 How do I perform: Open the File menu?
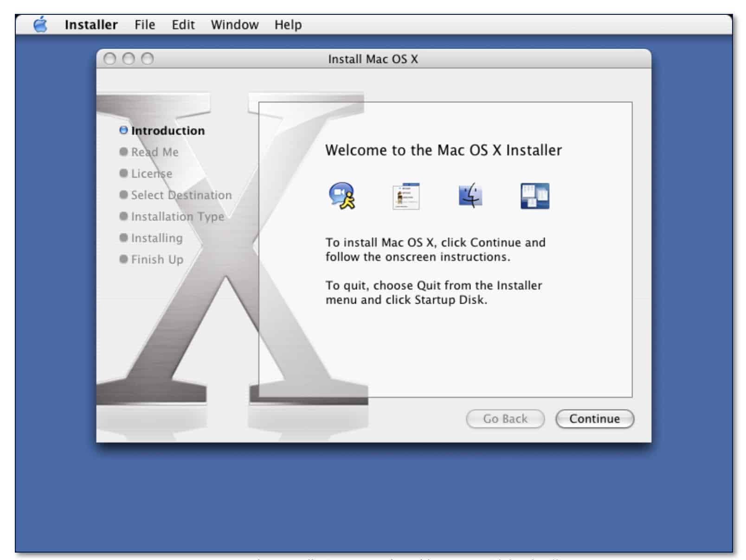[145, 25]
